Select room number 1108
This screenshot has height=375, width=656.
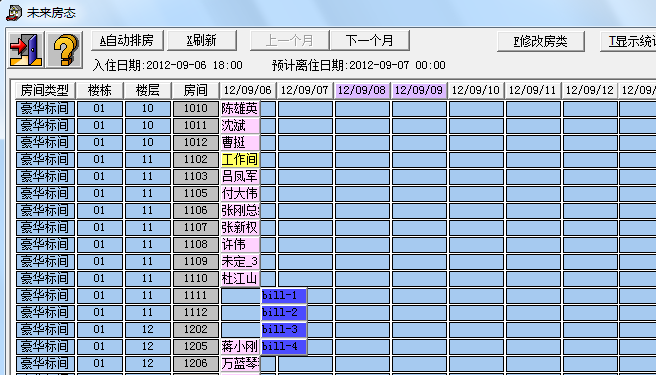pyautogui.click(x=196, y=244)
